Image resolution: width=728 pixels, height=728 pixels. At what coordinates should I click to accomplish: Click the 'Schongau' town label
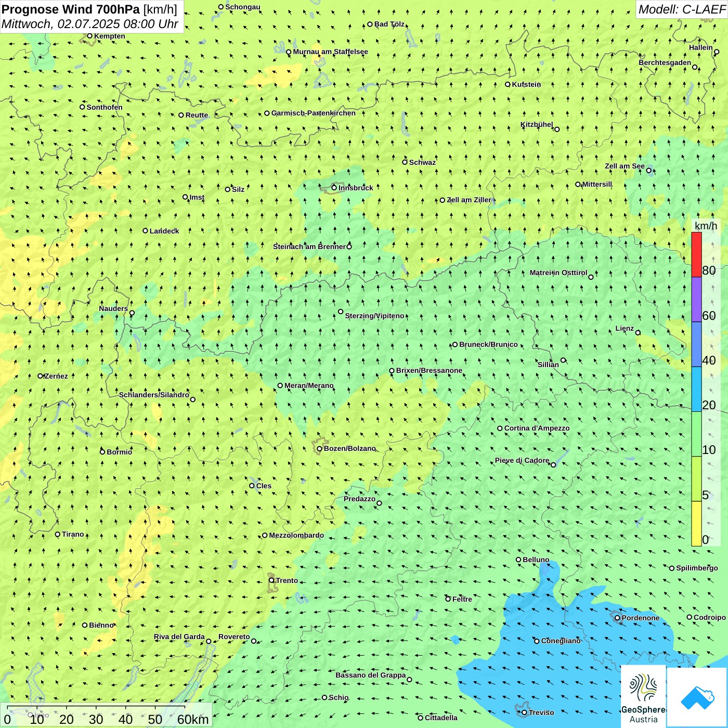[243, 7]
